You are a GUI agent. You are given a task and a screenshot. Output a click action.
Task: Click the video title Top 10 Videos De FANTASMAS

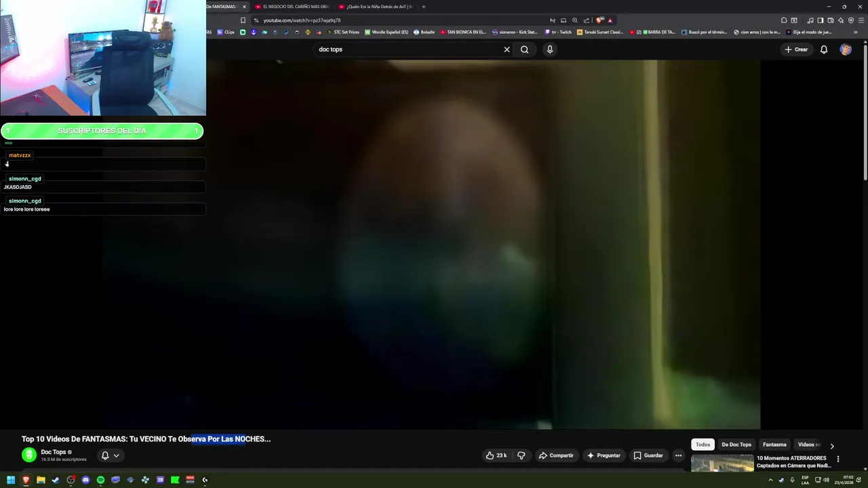click(x=146, y=439)
